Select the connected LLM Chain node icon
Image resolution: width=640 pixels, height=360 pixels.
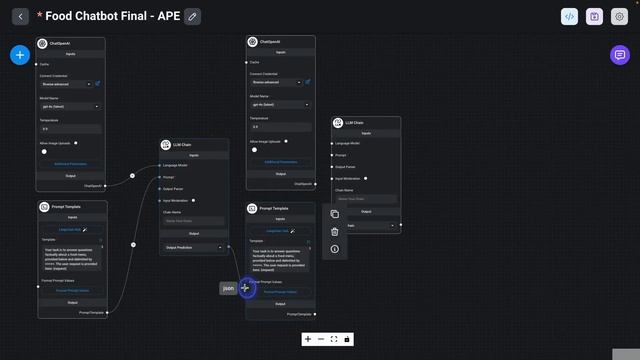pyautogui.click(x=166, y=145)
